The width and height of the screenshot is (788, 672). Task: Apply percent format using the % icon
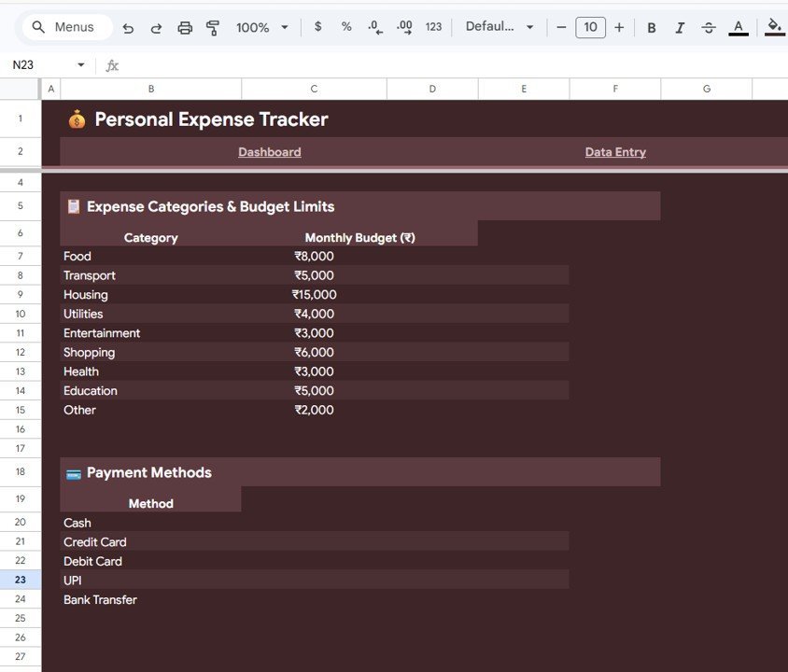coord(346,27)
